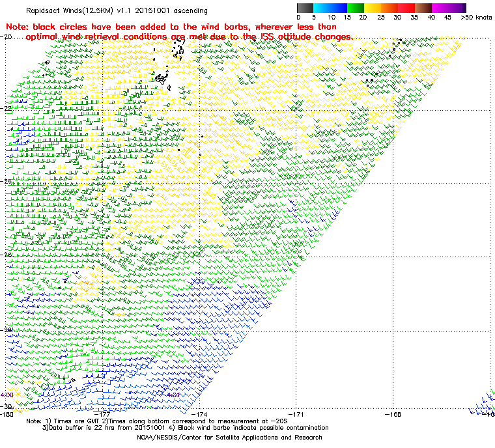The height and width of the screenshot is (448, 495).
Task: Click the legend scale number '25'
Action: click(x=381, y=18)
